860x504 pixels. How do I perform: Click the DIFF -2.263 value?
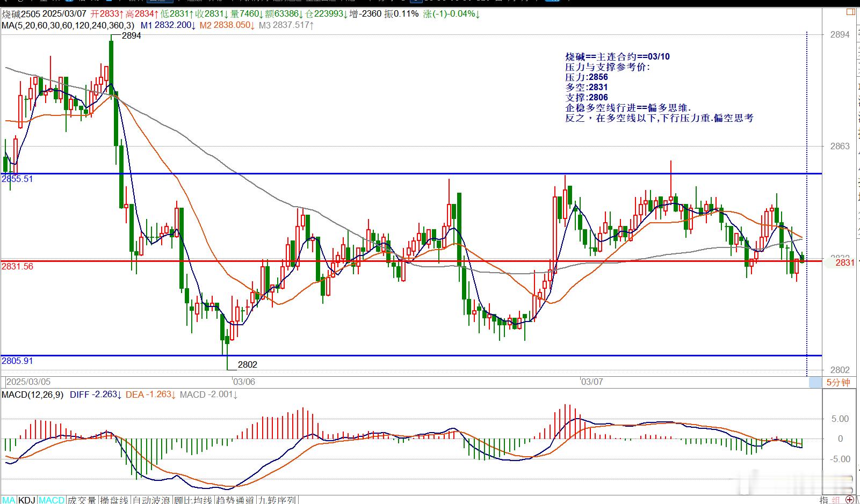(96, 395)
